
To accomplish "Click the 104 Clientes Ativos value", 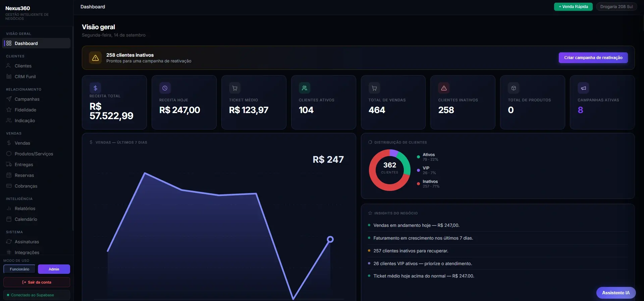I will point(306,110).
